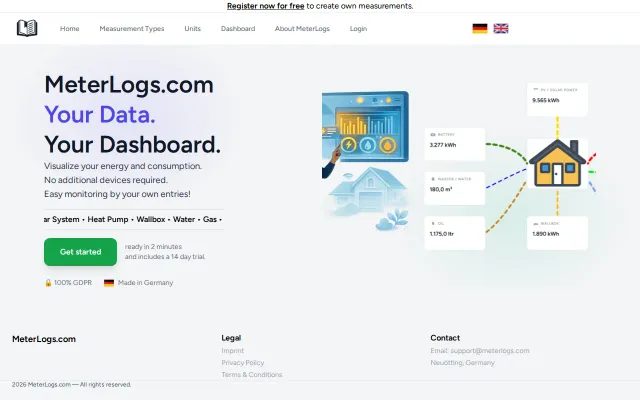Open the Home menu item
This screenshot has width=640, height=400.
point(69,29)
